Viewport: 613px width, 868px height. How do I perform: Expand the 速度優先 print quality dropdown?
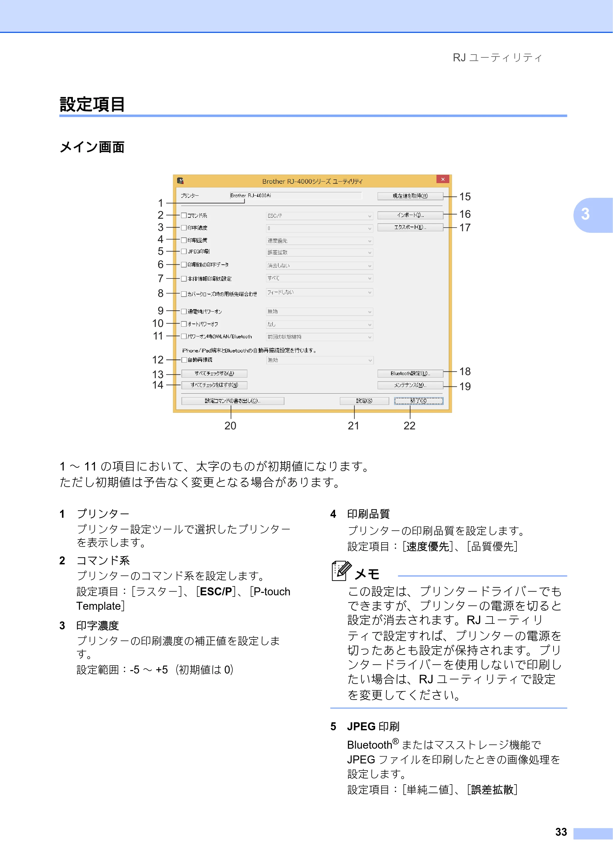(320, 241)
